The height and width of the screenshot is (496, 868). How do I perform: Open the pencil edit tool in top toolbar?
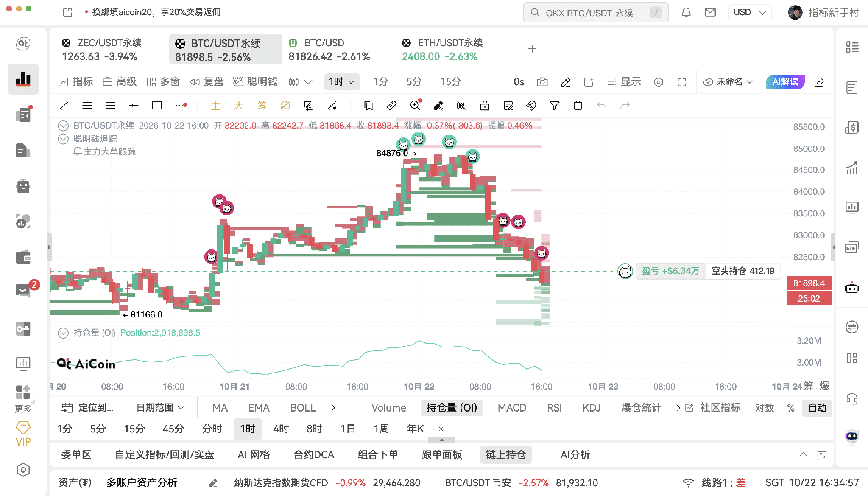(x=566, y=82)
